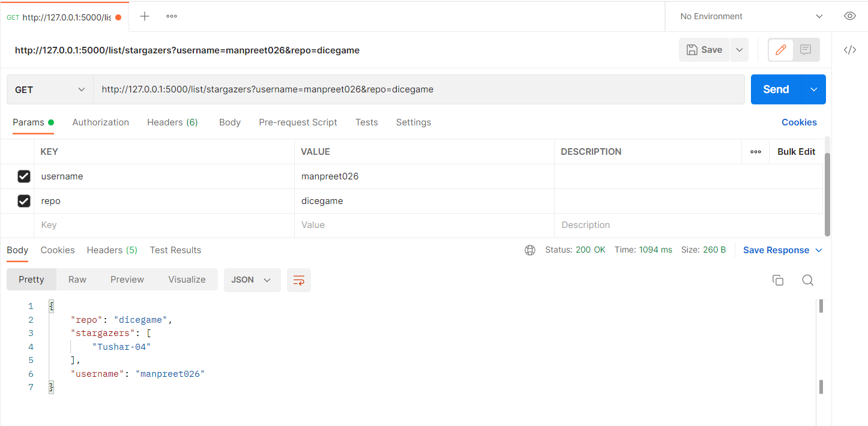
Task: Copy the response body using copy icon
Action: [778, 280]
